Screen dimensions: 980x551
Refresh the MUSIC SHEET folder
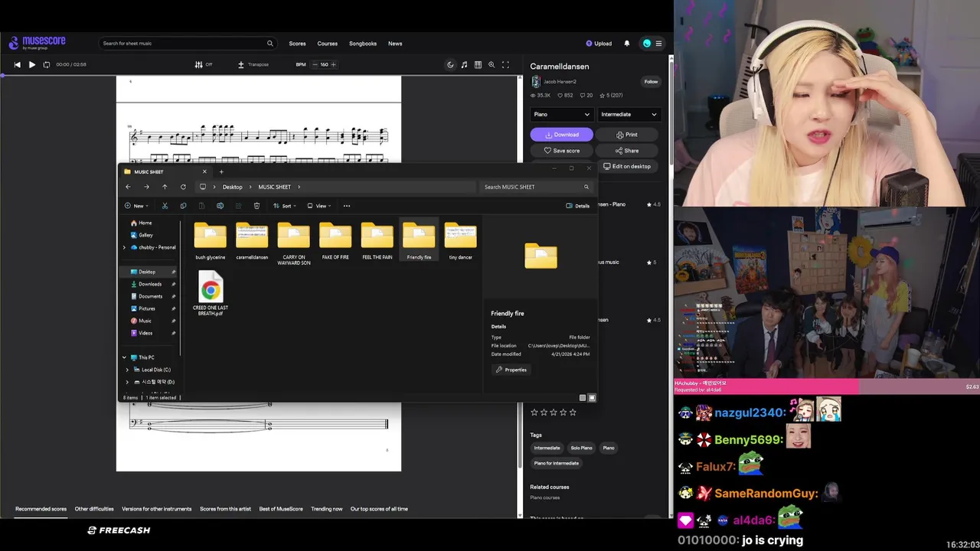tap(183, 187)
